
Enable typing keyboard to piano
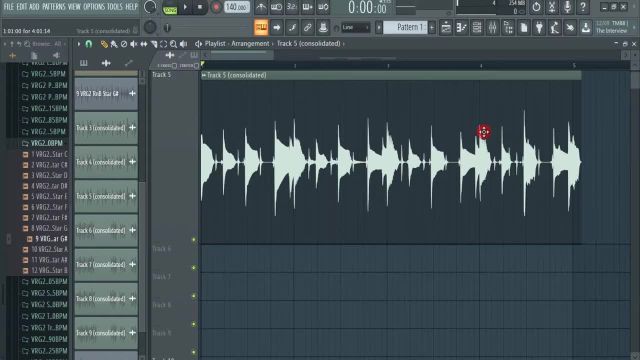pyautogui.click(x=261, y=27)
